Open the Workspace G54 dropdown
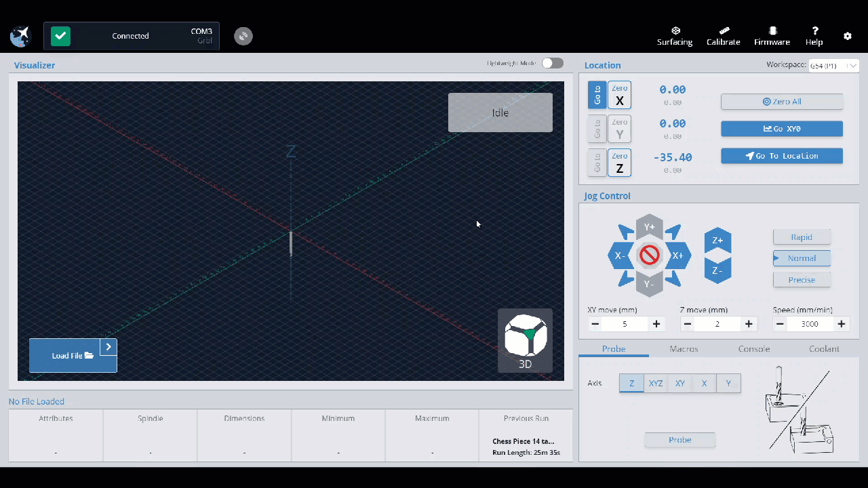Image resolution: width=868 pixels, height=488 pixels. click(x=833, y=66)
